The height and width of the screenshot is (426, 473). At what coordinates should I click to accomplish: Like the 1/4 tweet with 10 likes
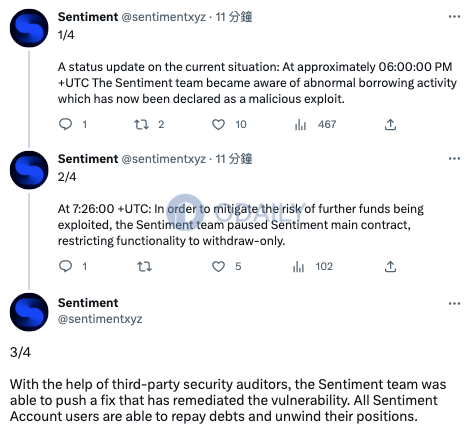218,125
